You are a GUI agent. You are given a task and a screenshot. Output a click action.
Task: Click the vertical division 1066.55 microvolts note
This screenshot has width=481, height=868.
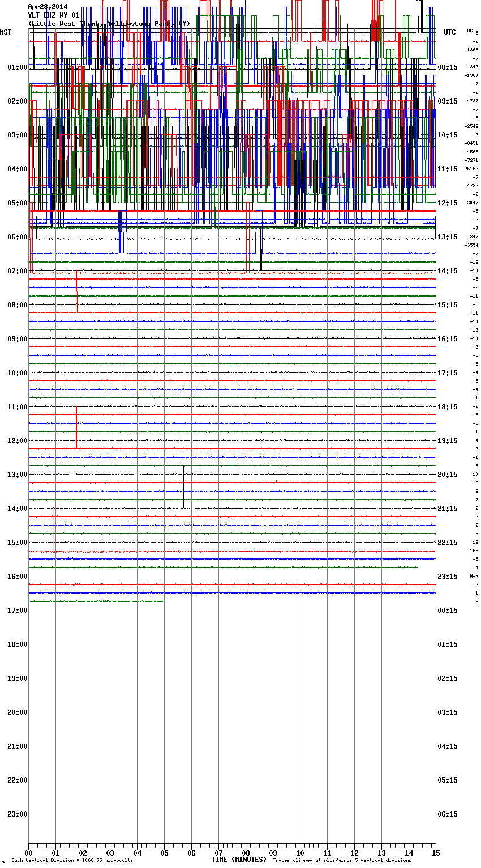coord(72,861)
